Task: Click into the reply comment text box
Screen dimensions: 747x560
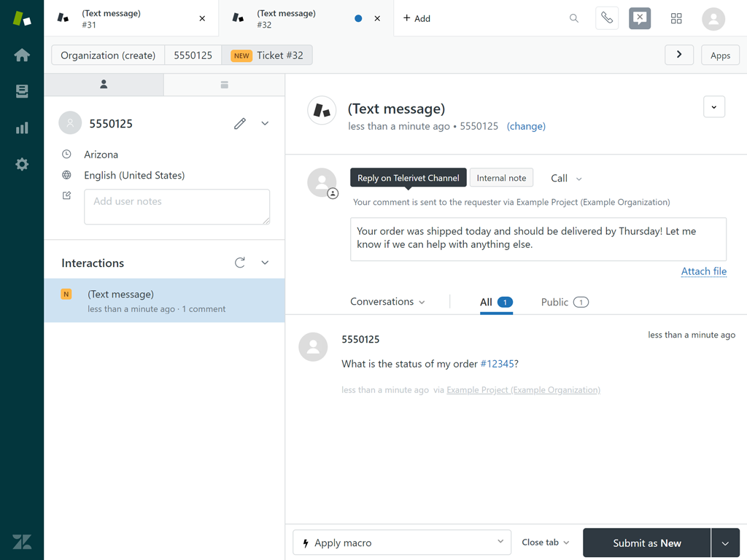Action: (538, 239)
